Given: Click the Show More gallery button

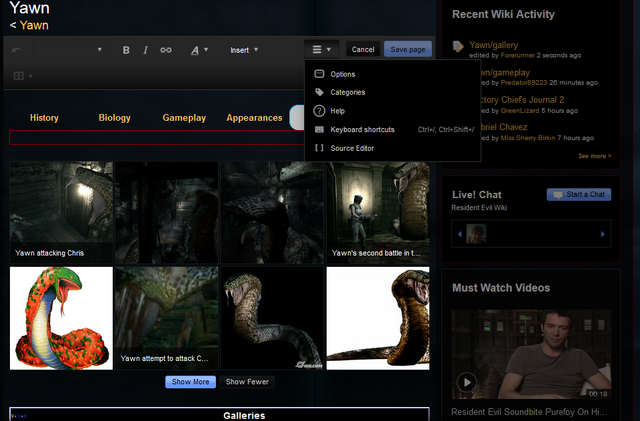Looking at the screenshot, I should (191, 382).
